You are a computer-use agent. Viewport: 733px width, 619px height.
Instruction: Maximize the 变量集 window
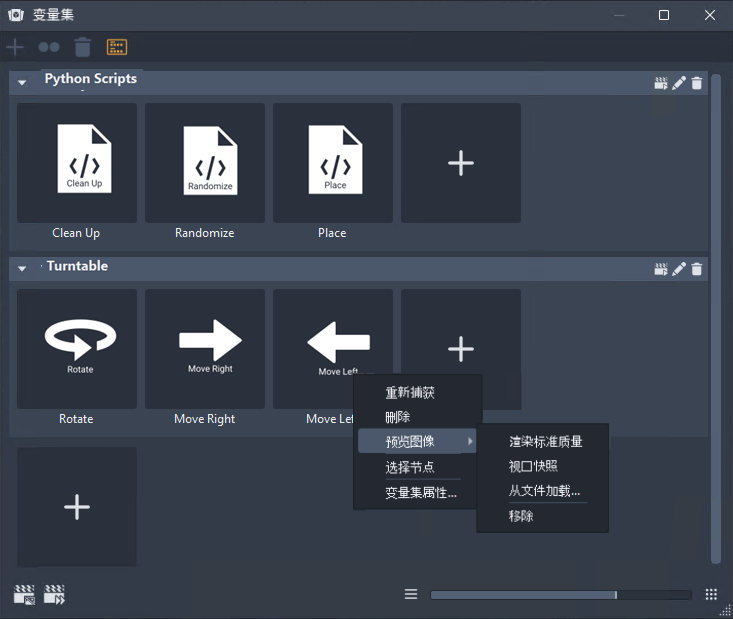pos(664,15)
